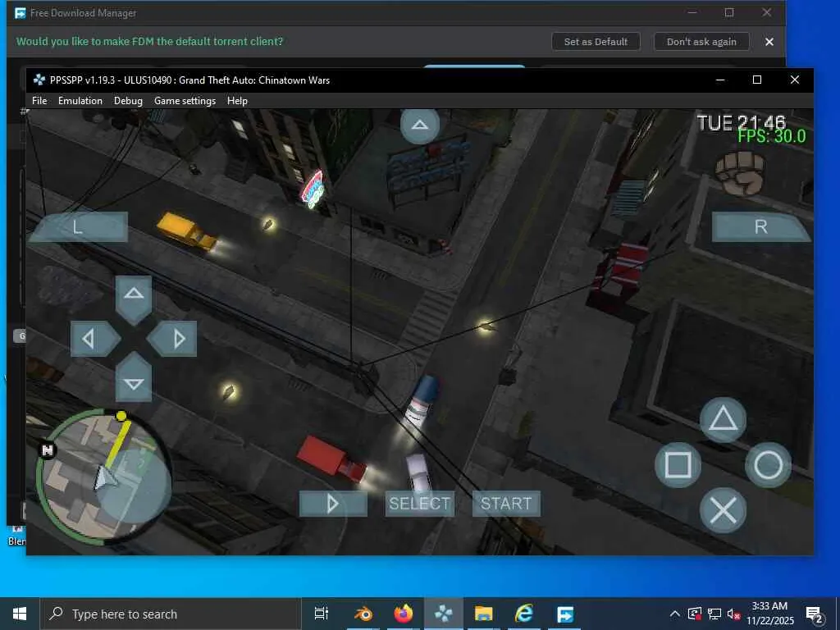Screen dimensions: 840x630
Task: Show hidden system tray icons
Action: [x=675, y=614]
